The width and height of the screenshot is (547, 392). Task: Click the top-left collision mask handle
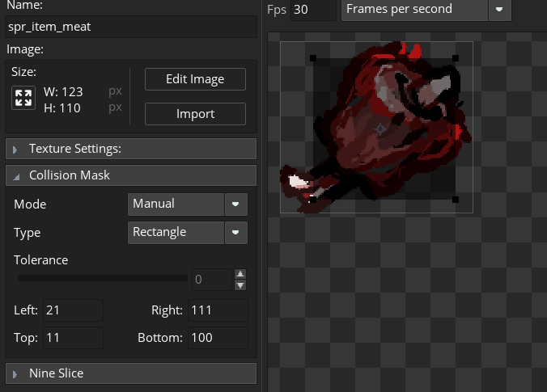coord(312,57)
